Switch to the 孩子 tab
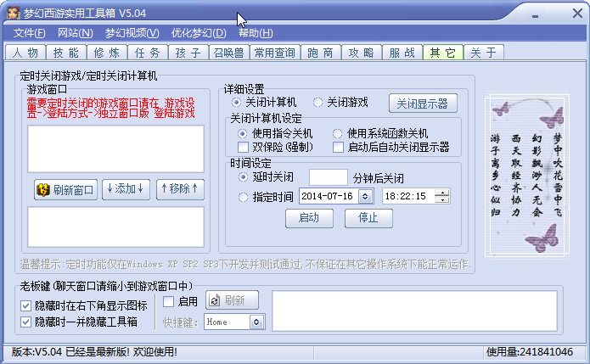The width and height of the screenshot is (590, 364). (x=188, y=53)
